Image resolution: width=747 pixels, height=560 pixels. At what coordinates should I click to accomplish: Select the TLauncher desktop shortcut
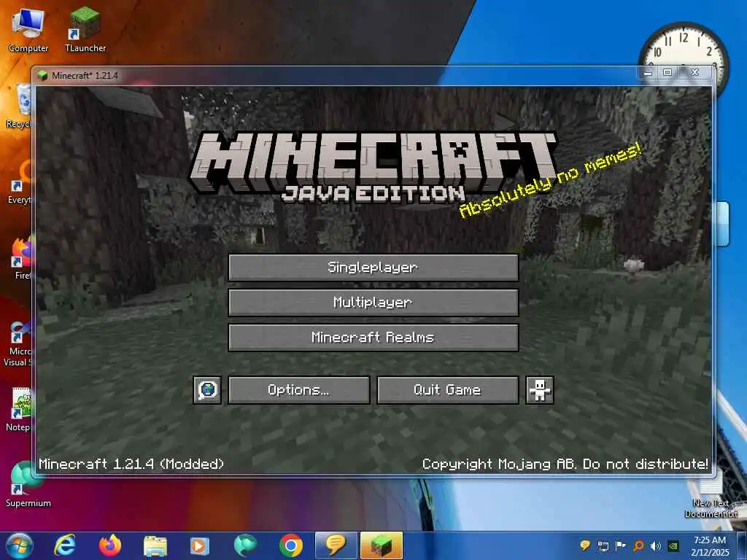pyautogui.click(x=85, y=31)
